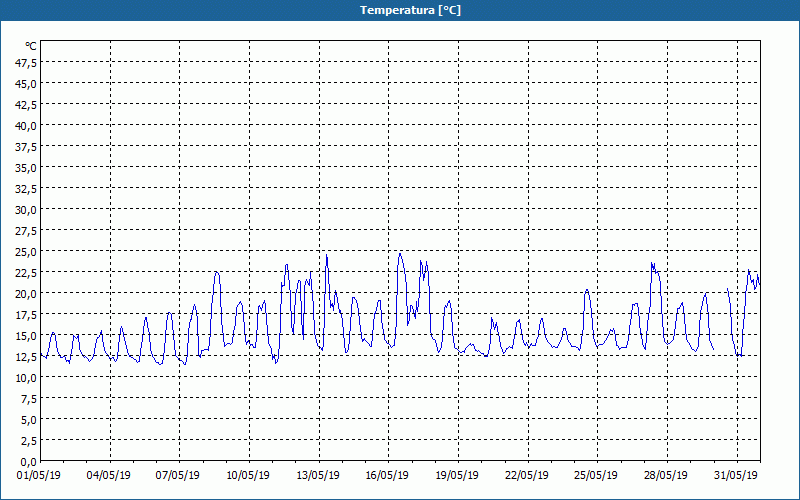Click the 7,5 y-axis label

coord(29,399)
